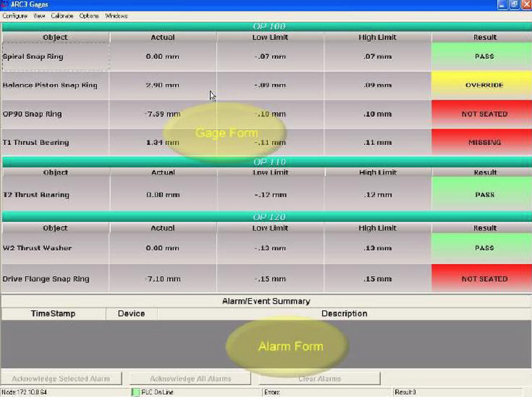Viewport: 532px width, 397px height.
Task: Click the PASS result for Spiral Snap Ring
Action: [481, 56]
